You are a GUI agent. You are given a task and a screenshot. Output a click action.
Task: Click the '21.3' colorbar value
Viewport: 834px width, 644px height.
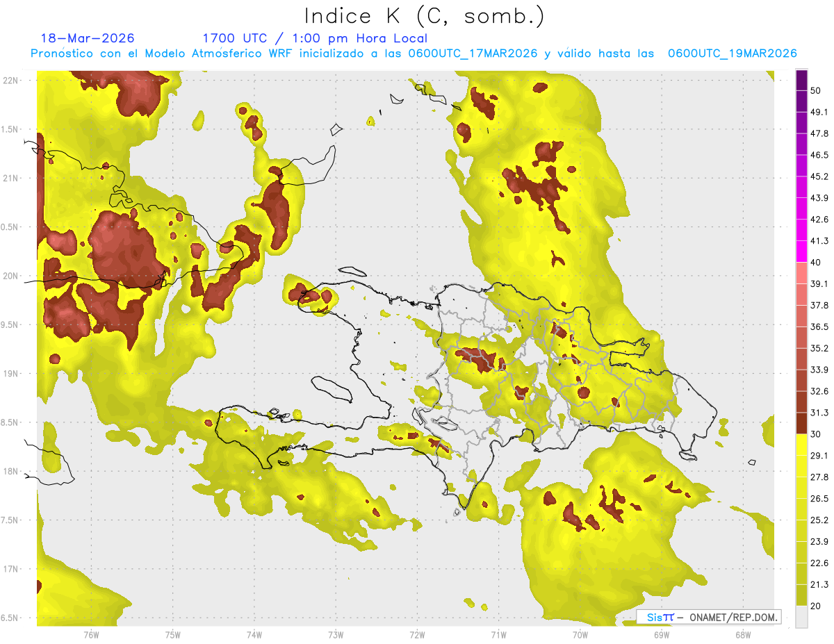(819, 585)
